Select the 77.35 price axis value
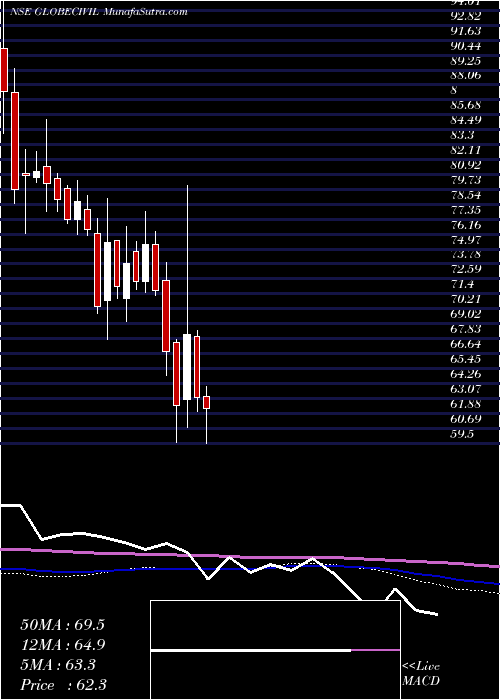The height and width of the screenshot is (700, 500). [x=466, y=210]
